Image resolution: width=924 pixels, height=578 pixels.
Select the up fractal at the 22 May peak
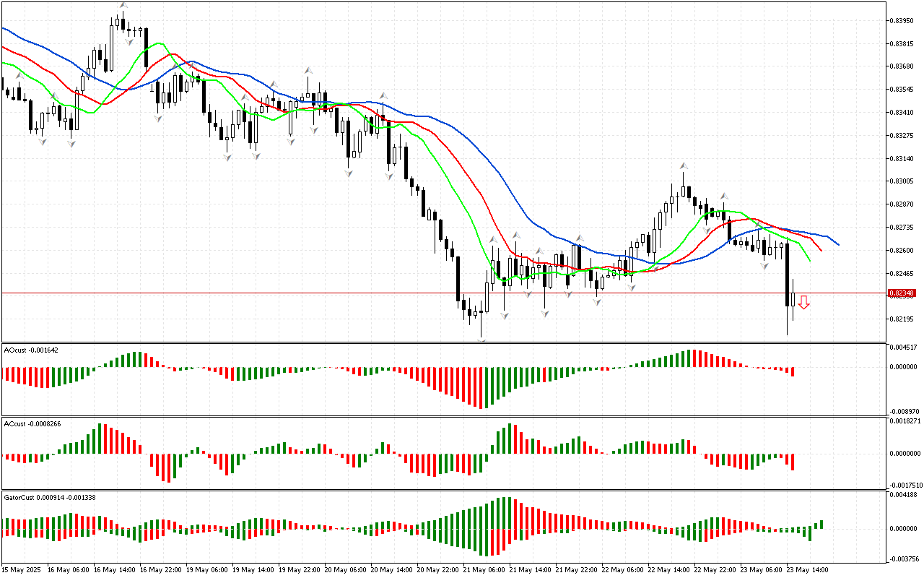click(x=683, y=166)
